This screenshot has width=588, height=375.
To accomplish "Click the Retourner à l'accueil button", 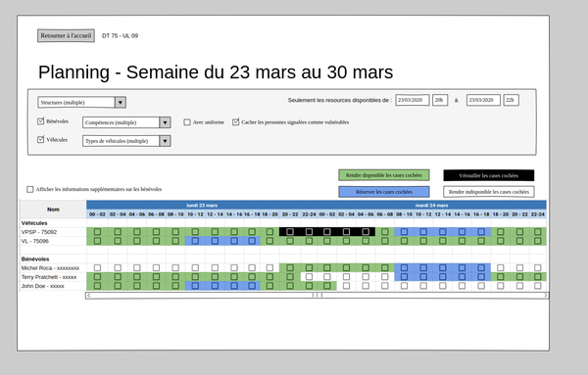I will 66,36.
